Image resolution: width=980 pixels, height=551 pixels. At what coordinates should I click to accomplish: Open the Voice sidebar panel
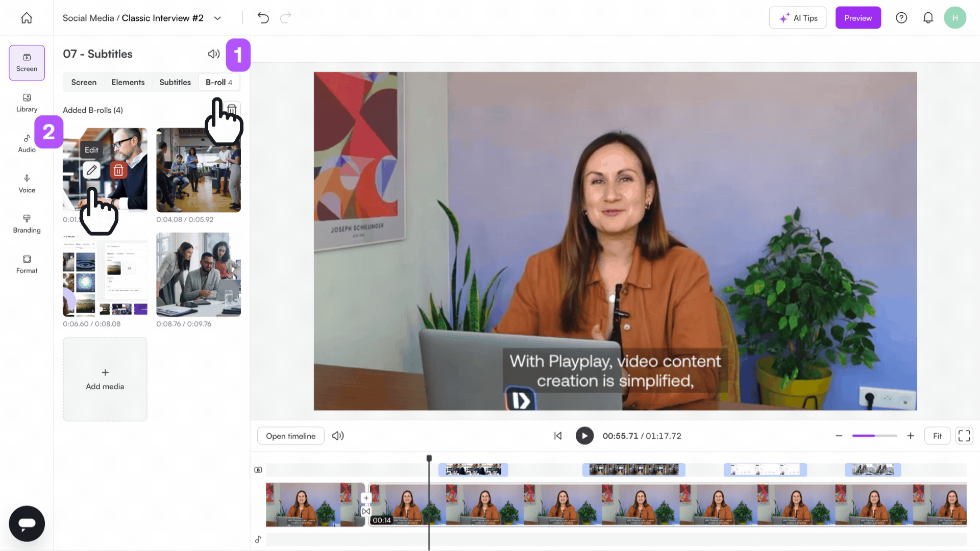point(27,184)
